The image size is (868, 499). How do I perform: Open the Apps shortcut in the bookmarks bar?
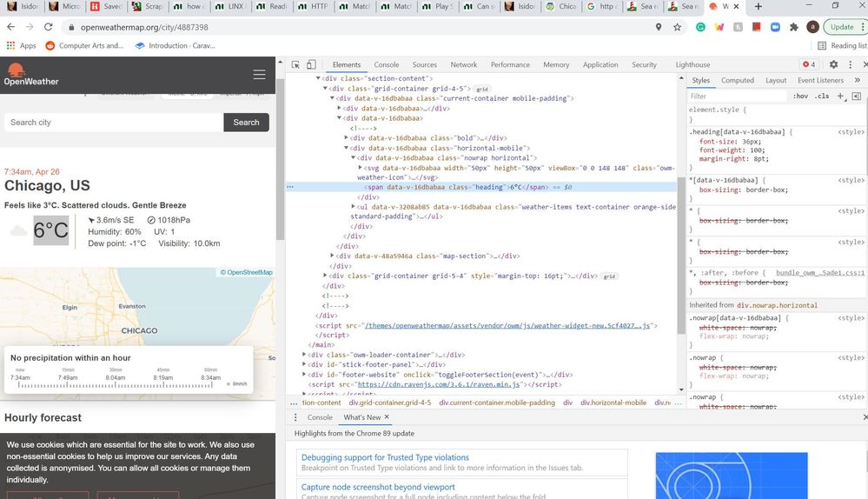(22, 45)
